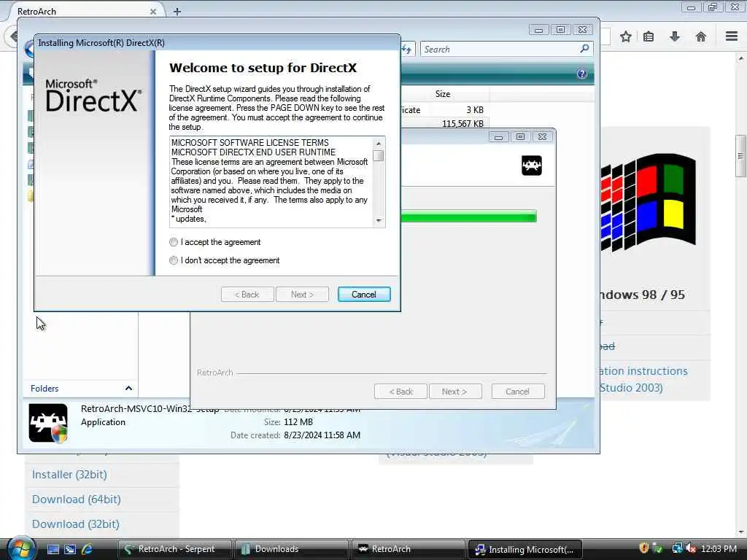Click Back in the RetroArch installer window
The height and width of the screenshot is (560, 747).
pyautogui.click(x=400, y=392)
